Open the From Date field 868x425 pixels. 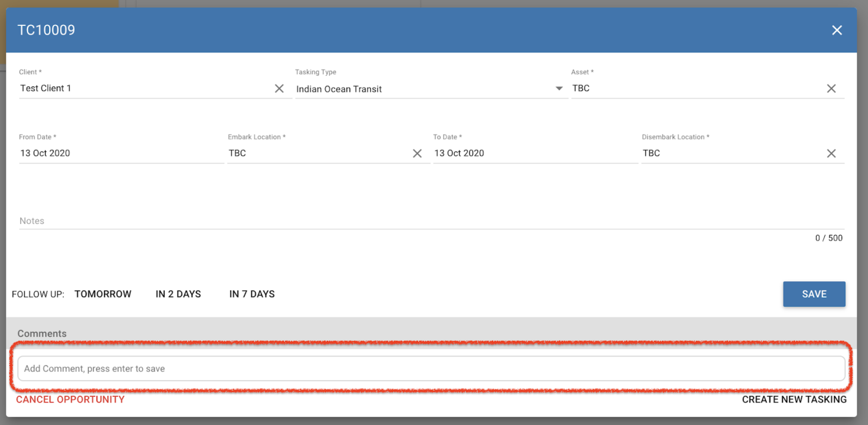[x=121, y=153]
